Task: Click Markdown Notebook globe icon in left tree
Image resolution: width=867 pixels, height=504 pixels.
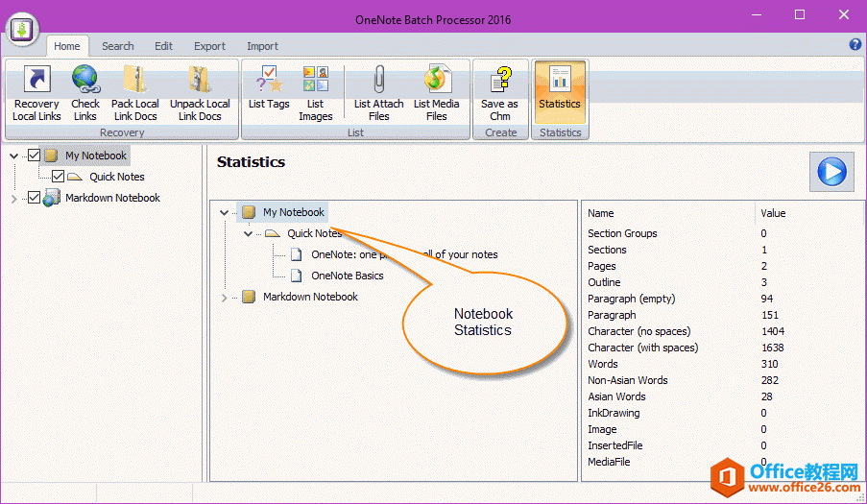Action: 51,198
